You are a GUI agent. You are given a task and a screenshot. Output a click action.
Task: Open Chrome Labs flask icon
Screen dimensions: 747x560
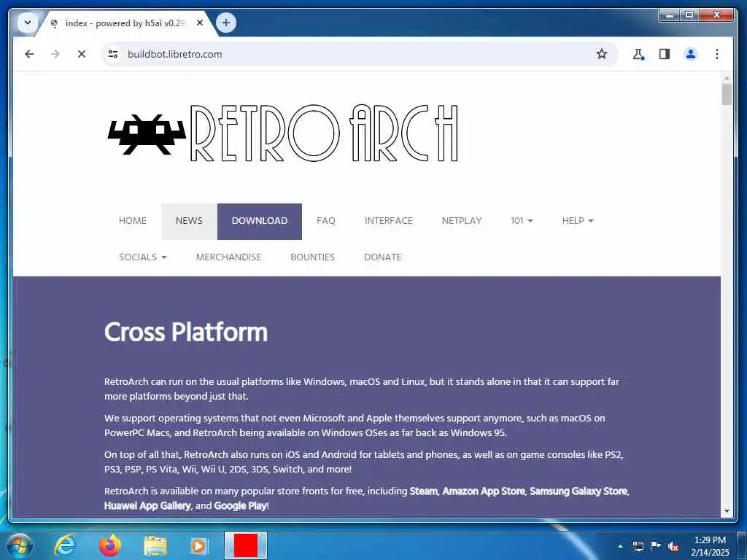coord(638,54)
